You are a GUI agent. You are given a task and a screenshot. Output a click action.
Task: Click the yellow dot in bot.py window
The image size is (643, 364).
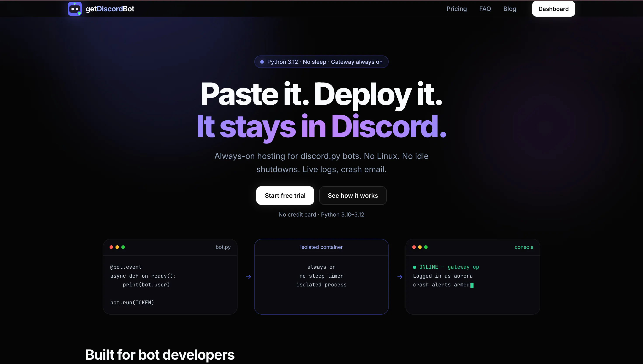point(117,247)
